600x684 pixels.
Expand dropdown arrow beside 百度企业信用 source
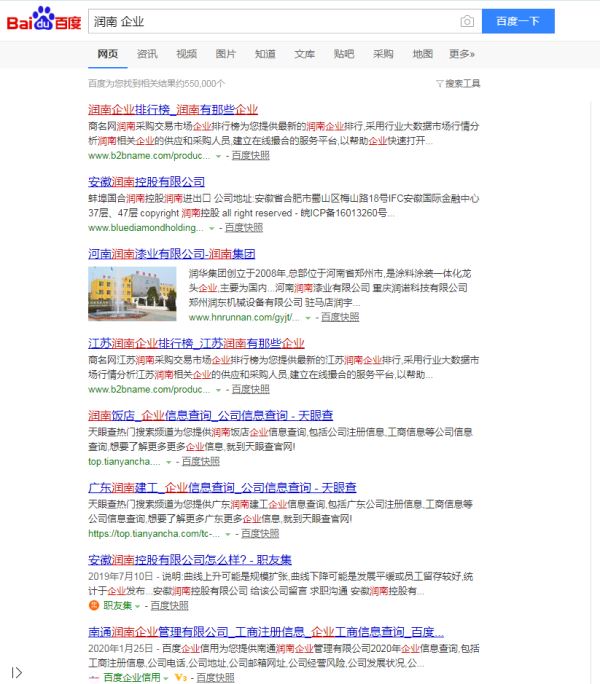(x=166, y=678)
